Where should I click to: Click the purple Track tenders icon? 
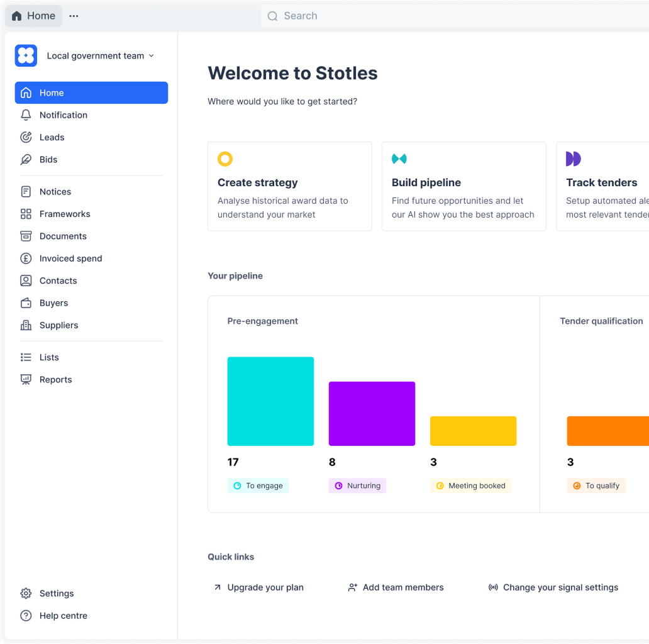point(574,159)
